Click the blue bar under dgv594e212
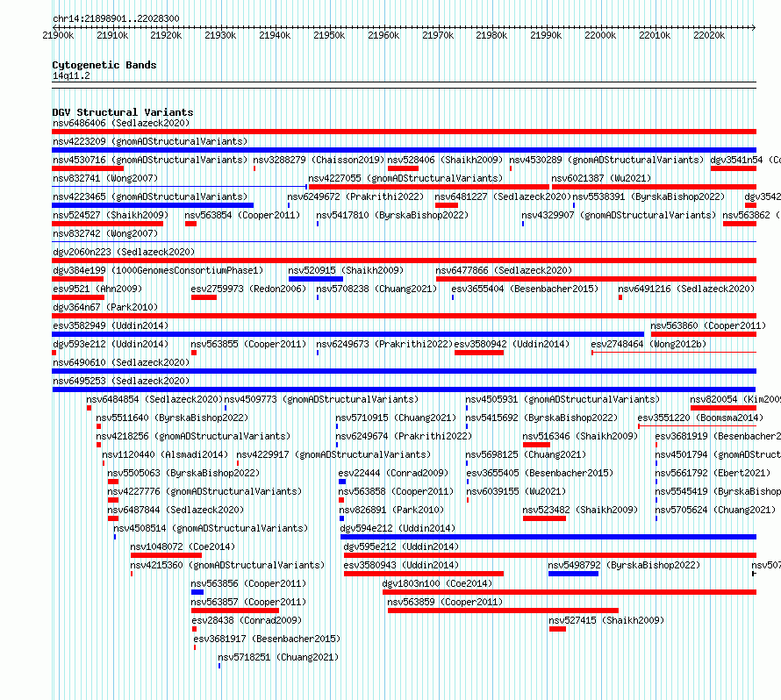The image size is (781, 700). pyautogui.click(x=548, y=537)
